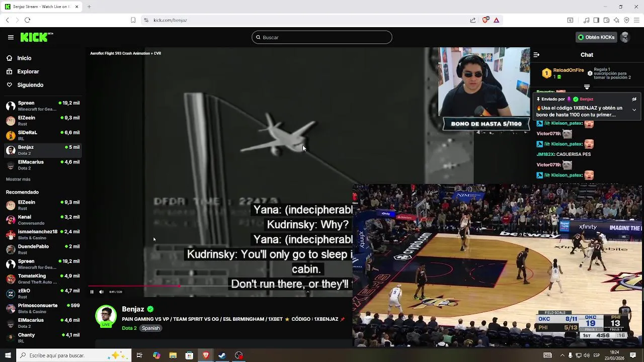Image resolution: width=644 pixels, height=362 pixels.
Task: Expand the gift leaderboard chevron
Action: [587, 87]
